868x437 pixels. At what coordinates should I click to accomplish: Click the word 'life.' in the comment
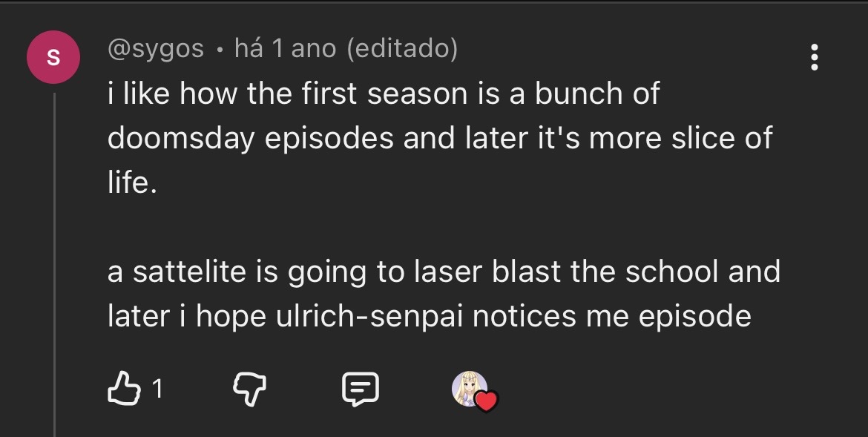[x=132, y=183]
